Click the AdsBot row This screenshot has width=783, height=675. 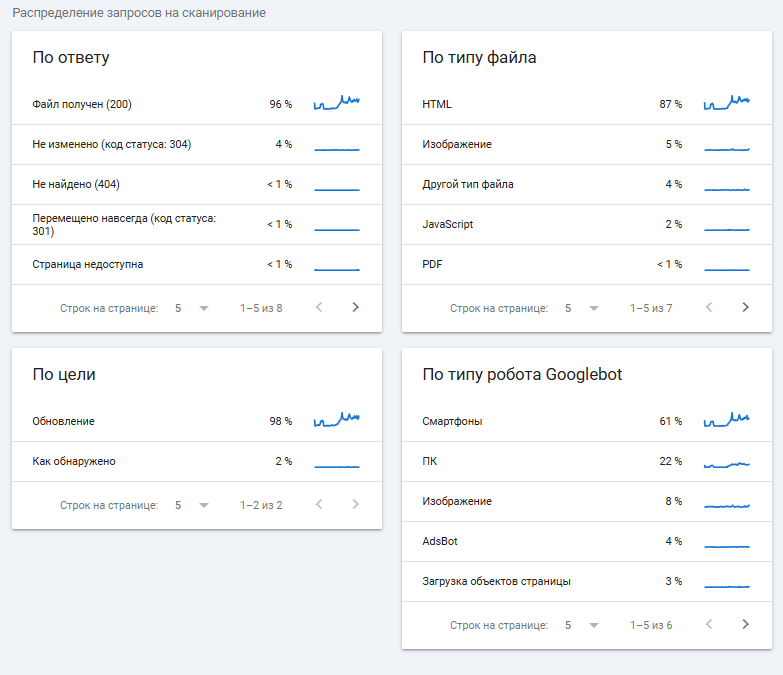pos(586,541)
